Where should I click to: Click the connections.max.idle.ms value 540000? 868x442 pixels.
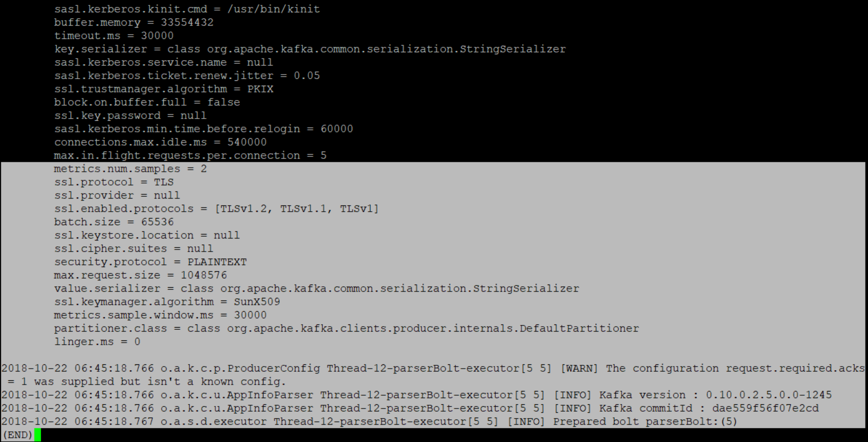[x=247, y=142]
